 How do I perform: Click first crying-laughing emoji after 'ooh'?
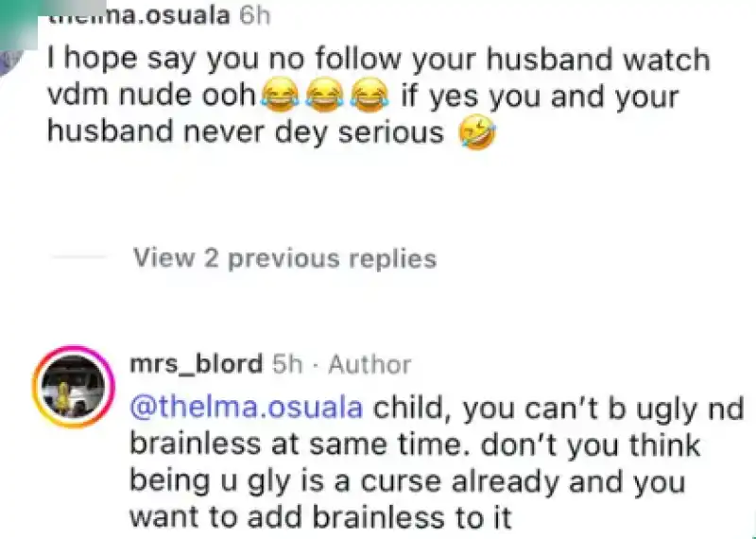pyautogui.click(x=280, y=96)
